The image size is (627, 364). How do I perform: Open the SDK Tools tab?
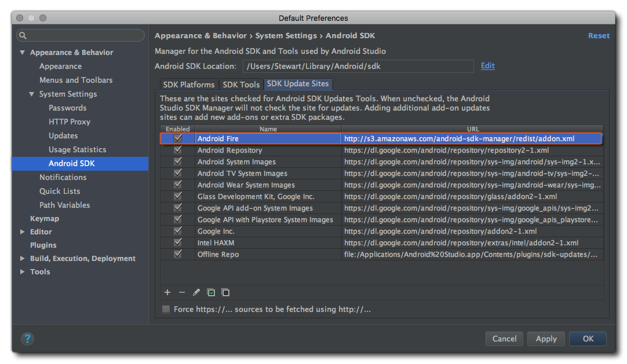[x=241, y=84]
